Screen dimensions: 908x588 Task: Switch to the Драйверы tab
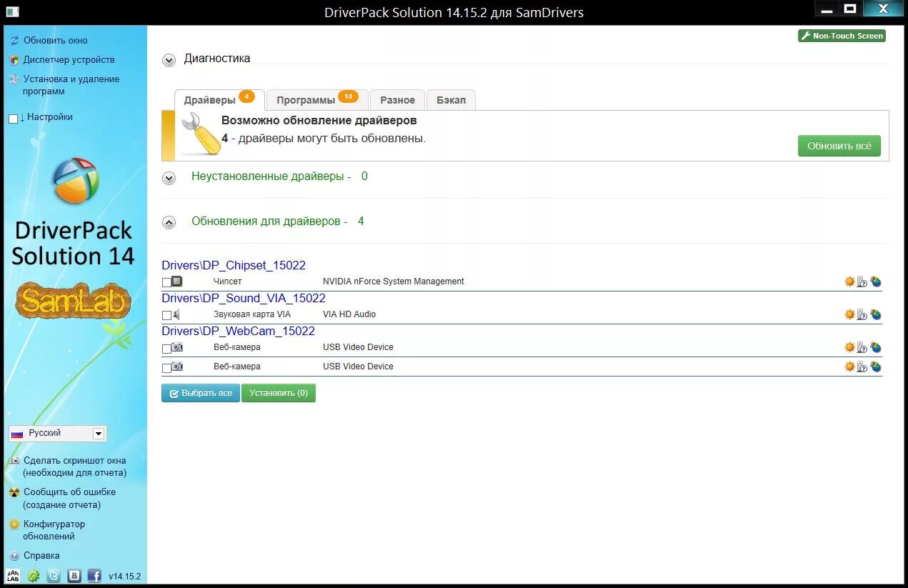219,99
